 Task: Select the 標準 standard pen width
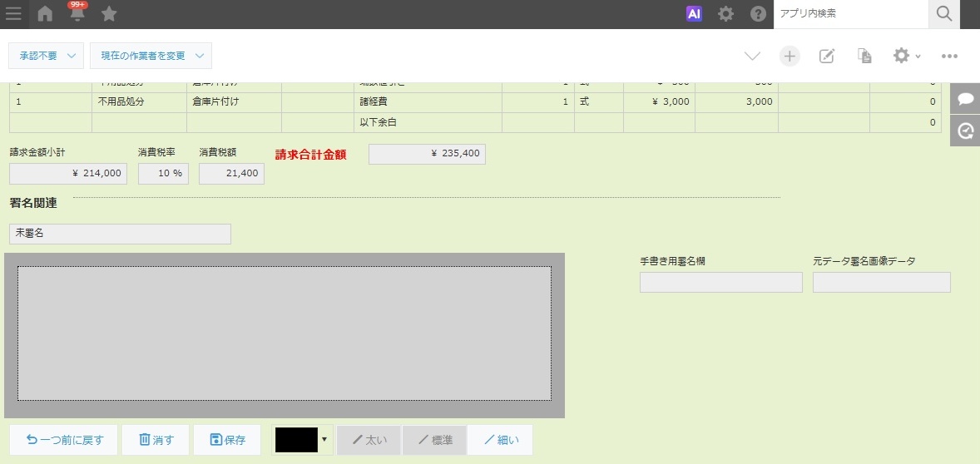(434, 440)
